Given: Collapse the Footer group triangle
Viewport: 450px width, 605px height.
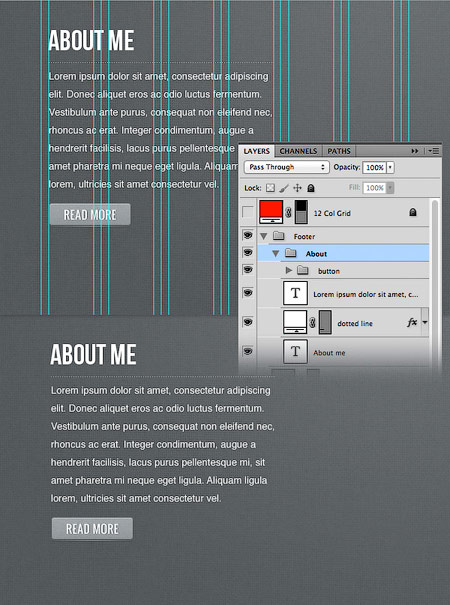Looking at the screenshot, I should click(264, 236).
